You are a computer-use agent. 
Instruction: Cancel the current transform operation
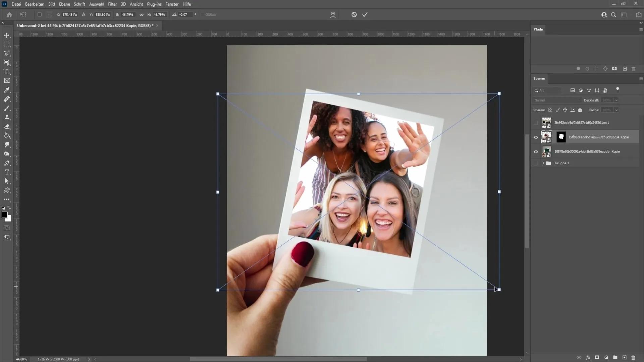point(354,15)
